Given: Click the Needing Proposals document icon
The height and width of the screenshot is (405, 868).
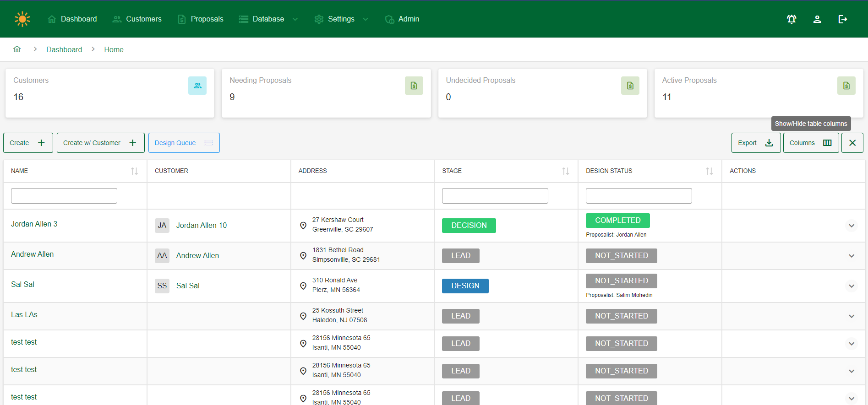Looking at the screenshot, I should (x=414, y=86).
